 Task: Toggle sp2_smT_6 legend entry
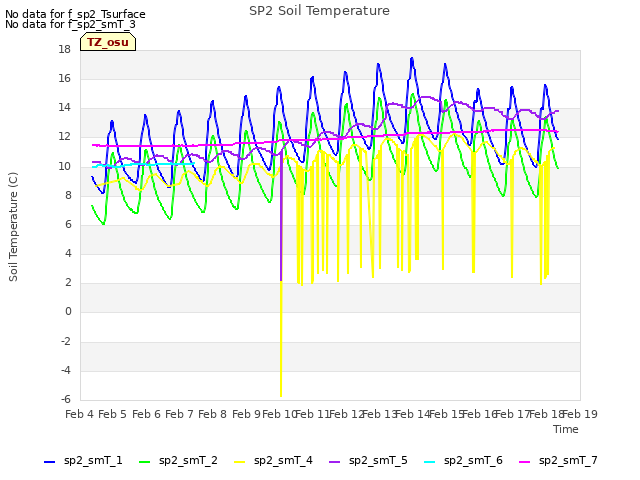[x=463, y=461]
